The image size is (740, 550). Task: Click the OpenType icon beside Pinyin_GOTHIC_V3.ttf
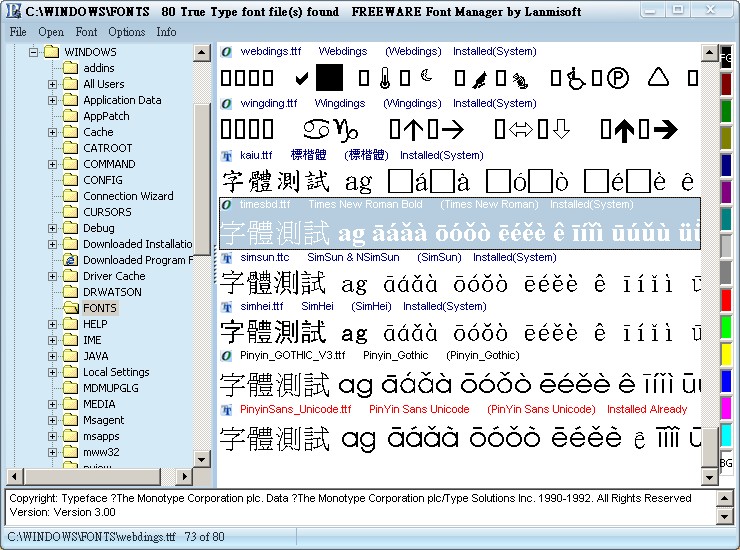tap(227, 355)
